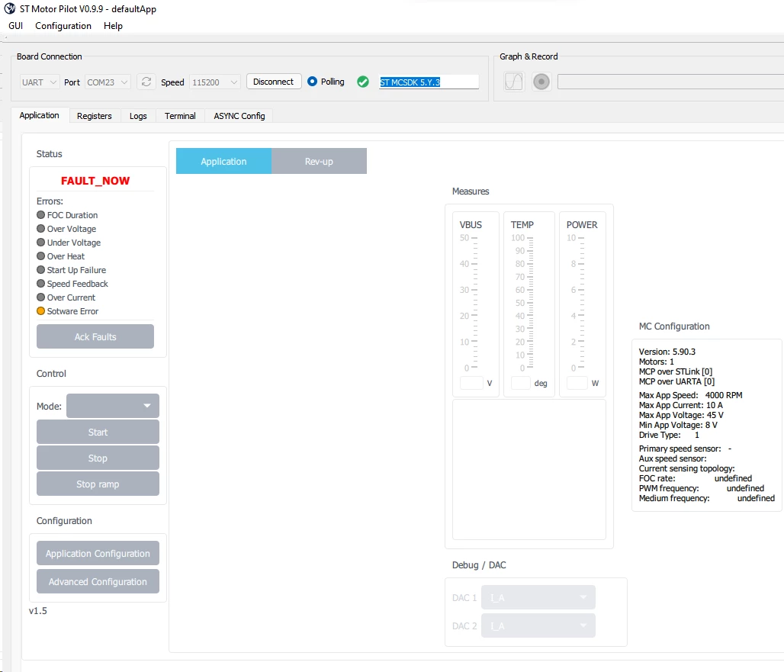Click the refresh COM ports icon
The image size is (784, 672).
coord(146,82)
